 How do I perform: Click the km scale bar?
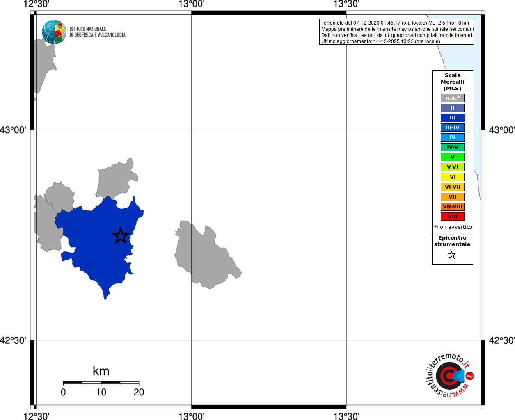101,383
